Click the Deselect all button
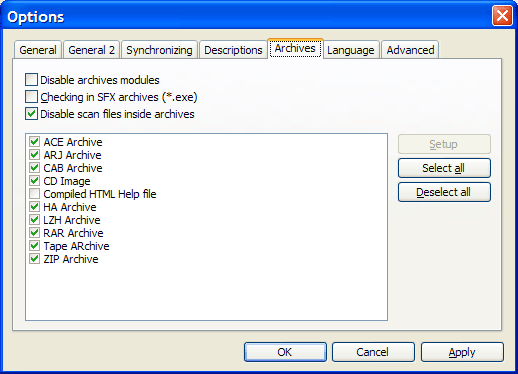The image size is (518, 374). coord(444,192)
